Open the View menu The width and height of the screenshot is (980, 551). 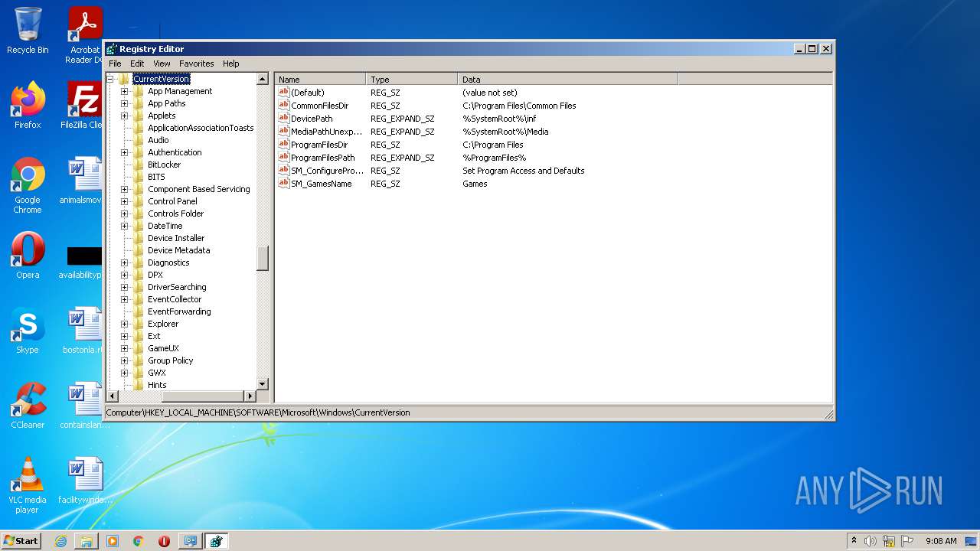162,64
